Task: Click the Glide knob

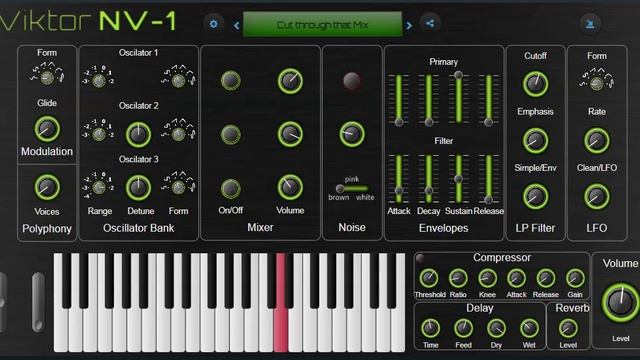Action: tap(47, 129)
